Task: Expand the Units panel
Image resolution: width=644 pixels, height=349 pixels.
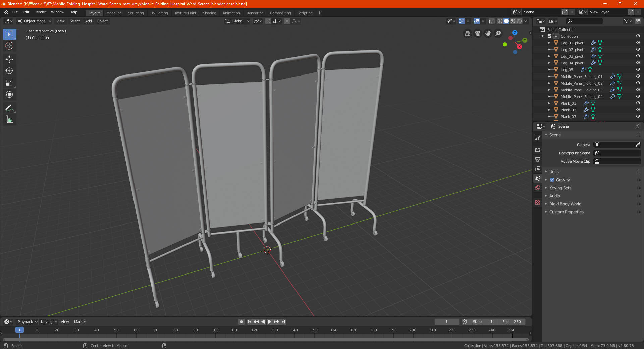Action: pos(554,171)
